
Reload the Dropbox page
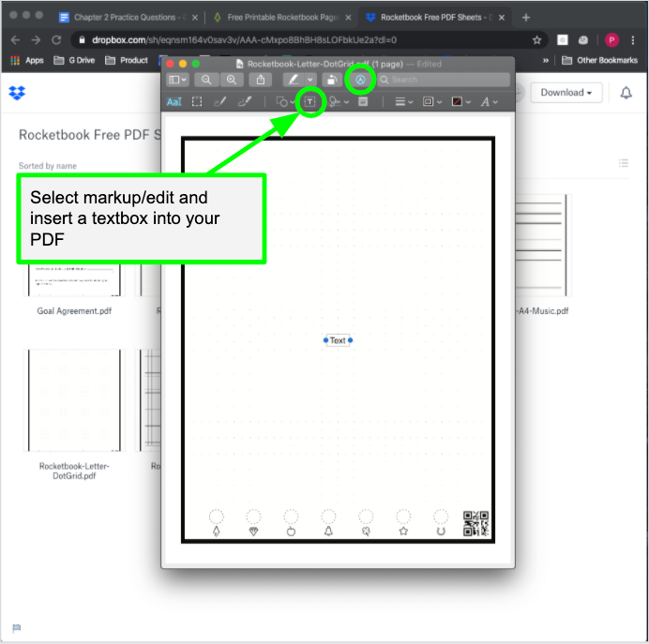[x=56, y=40]
